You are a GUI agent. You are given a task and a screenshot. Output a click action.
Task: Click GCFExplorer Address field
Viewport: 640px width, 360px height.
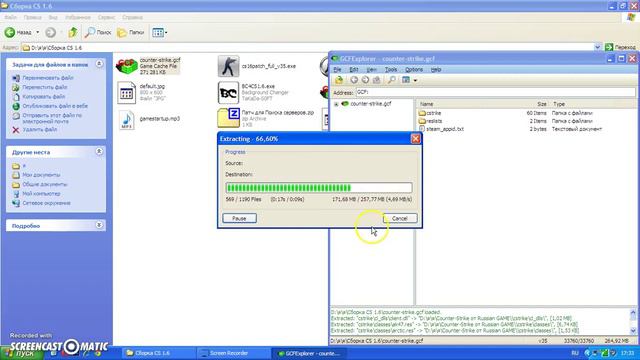pyautogui.click(x=496, y=92)
